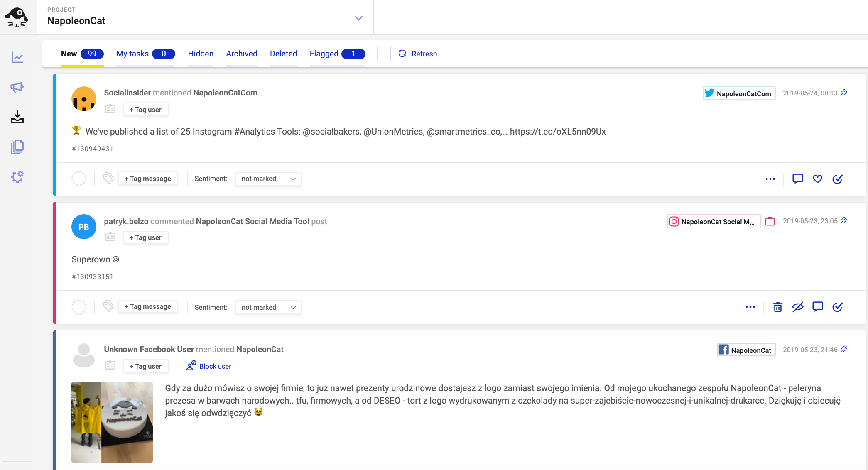
Task: Toggle assignment circle on patryk.belzo message
Action: [79, 307]
